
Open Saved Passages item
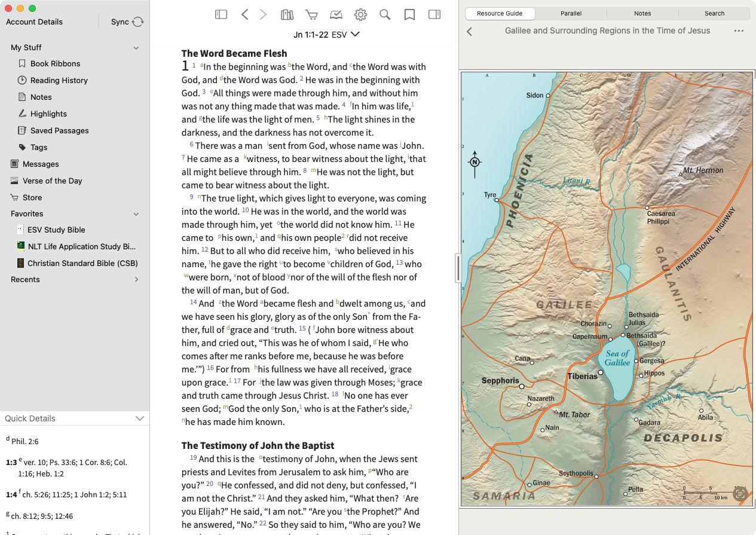59,130
